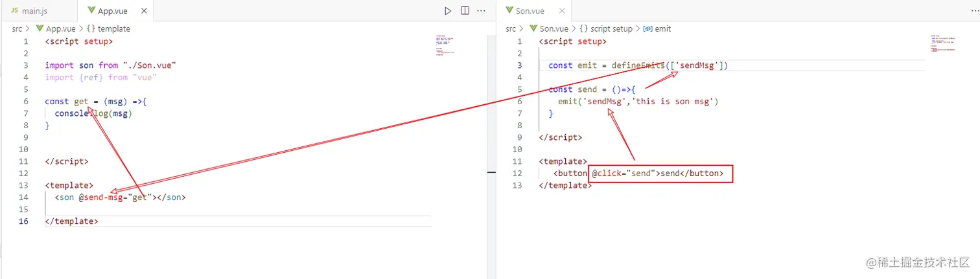The height and width of the screenshot is (279, 980).
Task: Click line number 14 in App.vue gutter
Action: click(x=23, y=197)
